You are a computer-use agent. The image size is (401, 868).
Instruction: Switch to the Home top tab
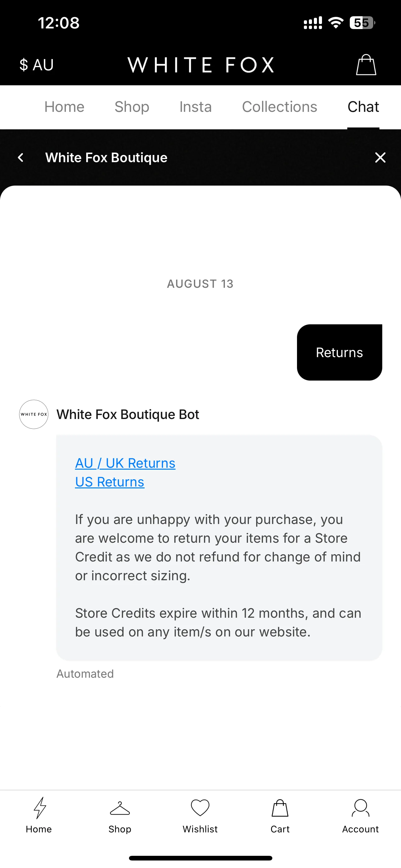[x=64, y=107]
